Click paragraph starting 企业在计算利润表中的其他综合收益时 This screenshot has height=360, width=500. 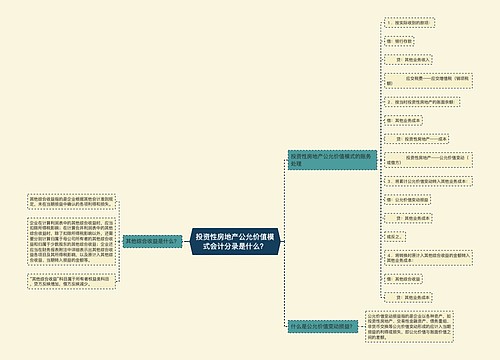[71, 241]
